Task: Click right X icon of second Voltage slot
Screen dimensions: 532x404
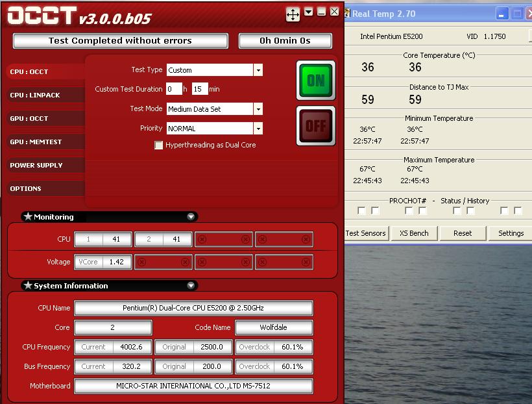Action: click(185, 262)
